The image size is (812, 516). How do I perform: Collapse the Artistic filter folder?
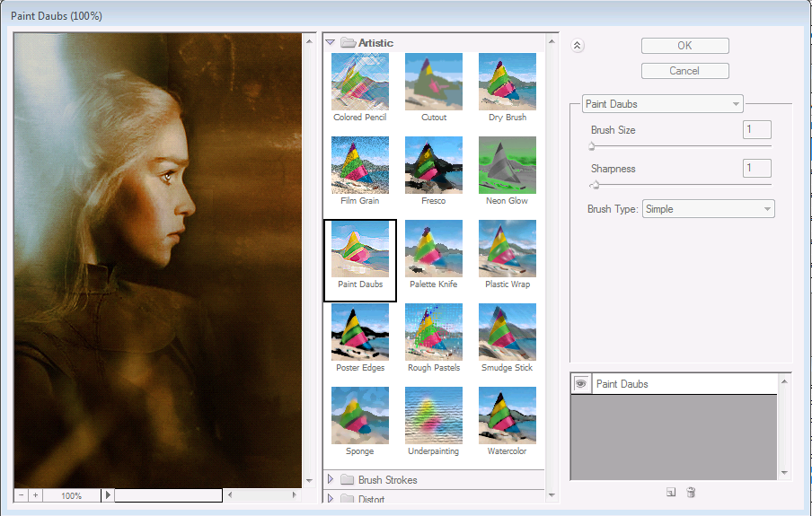coord(330,42)
